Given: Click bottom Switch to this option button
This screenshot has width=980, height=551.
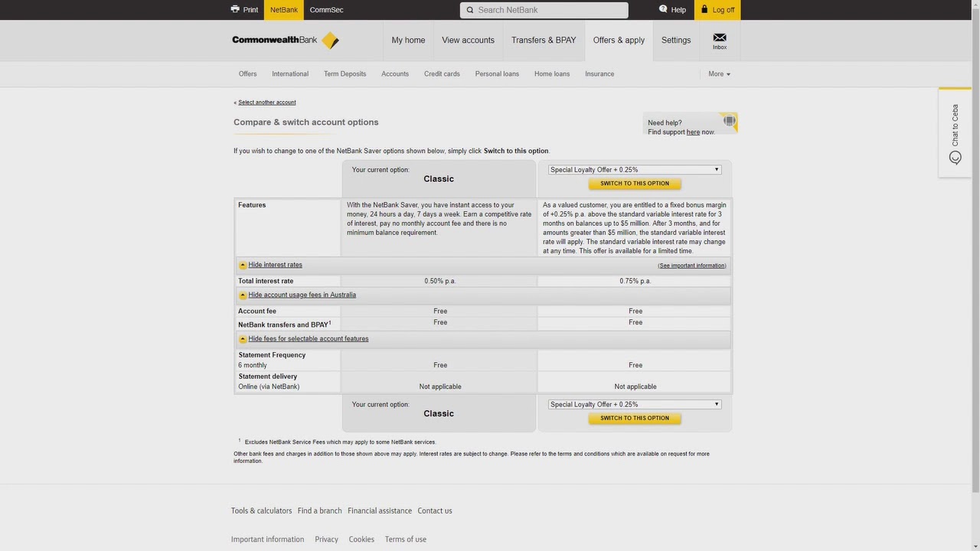Looking at the screenshot, I should [635, 419].
